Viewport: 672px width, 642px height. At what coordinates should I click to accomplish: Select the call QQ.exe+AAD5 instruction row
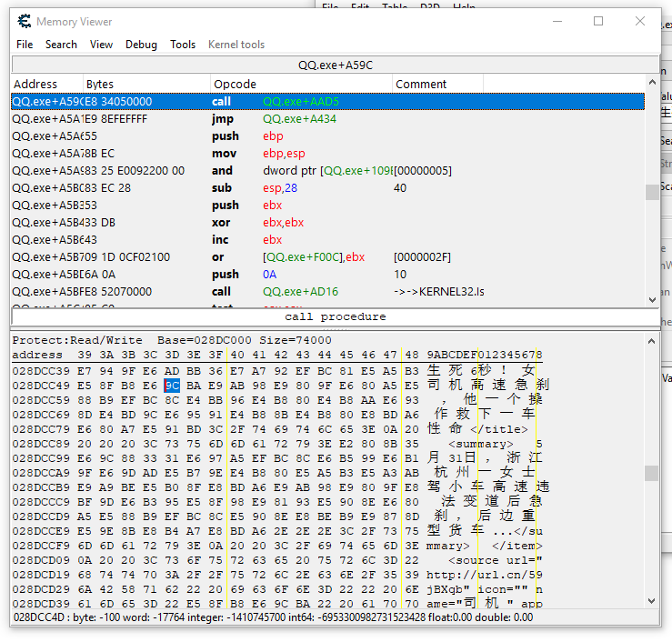point(328,102)
